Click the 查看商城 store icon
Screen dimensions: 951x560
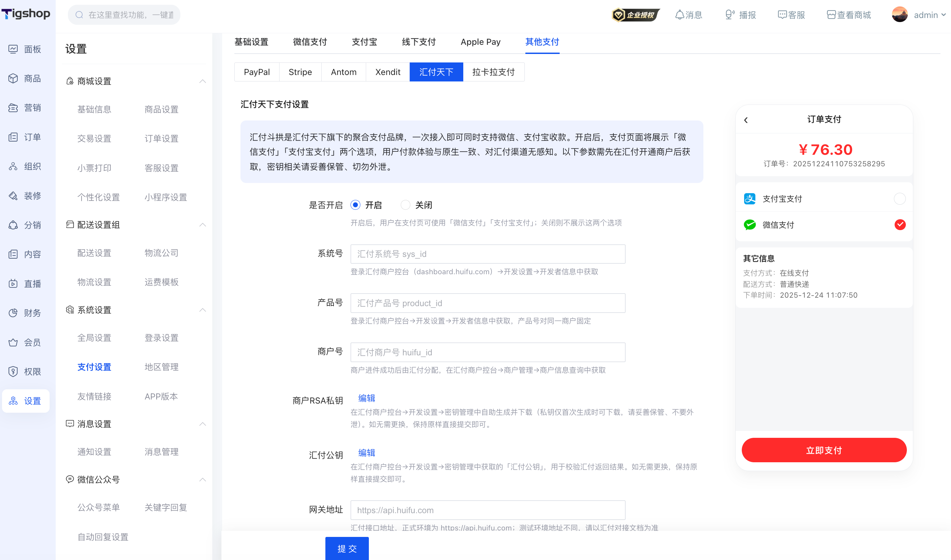831,15
